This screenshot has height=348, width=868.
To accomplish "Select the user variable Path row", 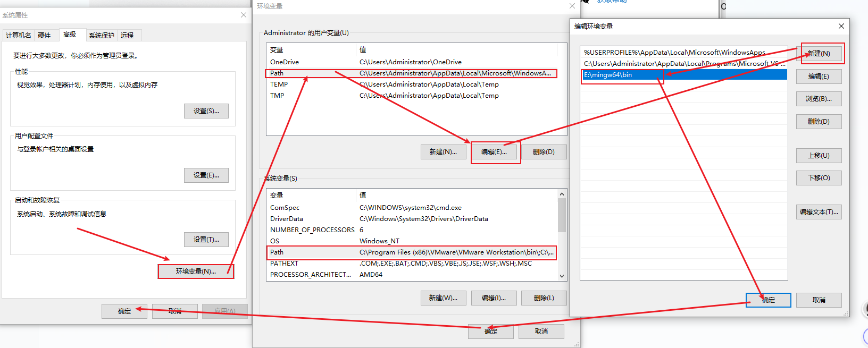I will [x=411, y=73].
